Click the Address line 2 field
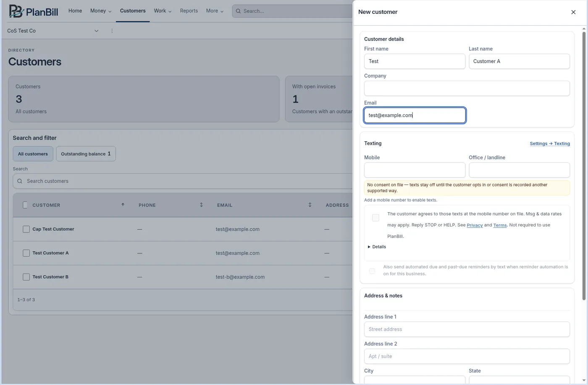588x385 pixels. coord(467,356)
